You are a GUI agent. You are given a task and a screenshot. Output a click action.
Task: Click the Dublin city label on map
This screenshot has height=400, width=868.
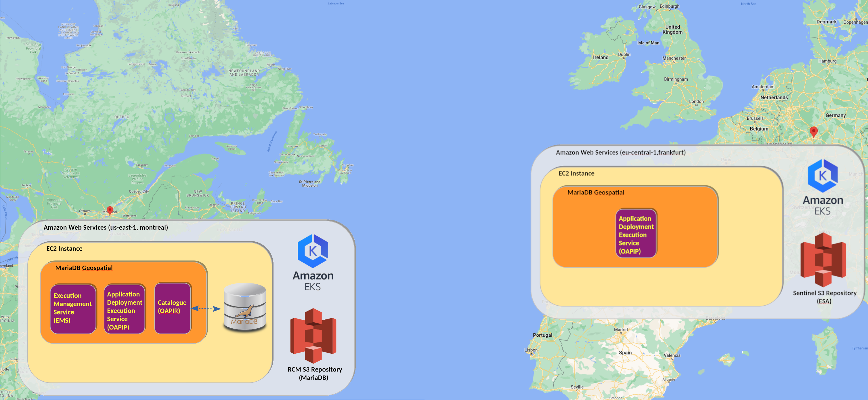click(x=624, y=54)
